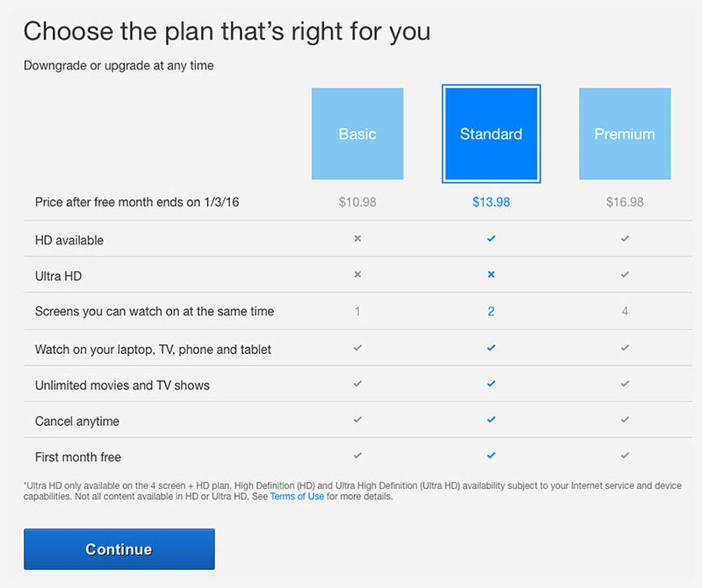Click the Standard plan screens count 2

tap(491, 311)
